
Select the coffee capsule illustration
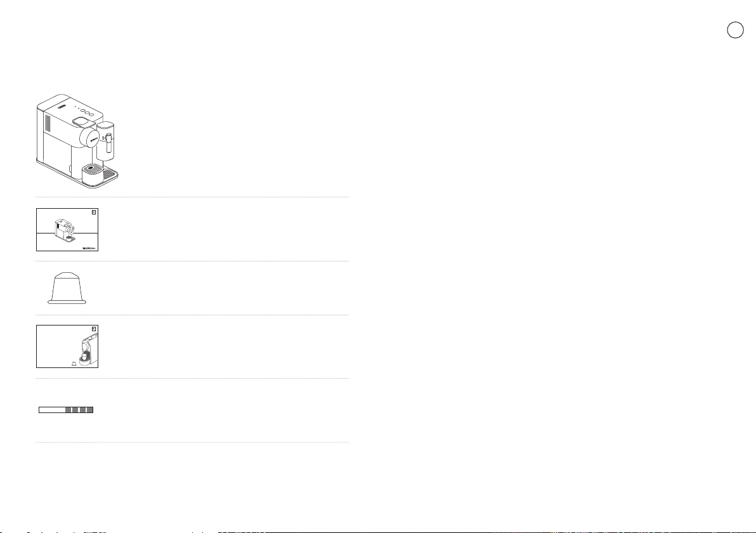pyautogui.click(x=67, y=288)
